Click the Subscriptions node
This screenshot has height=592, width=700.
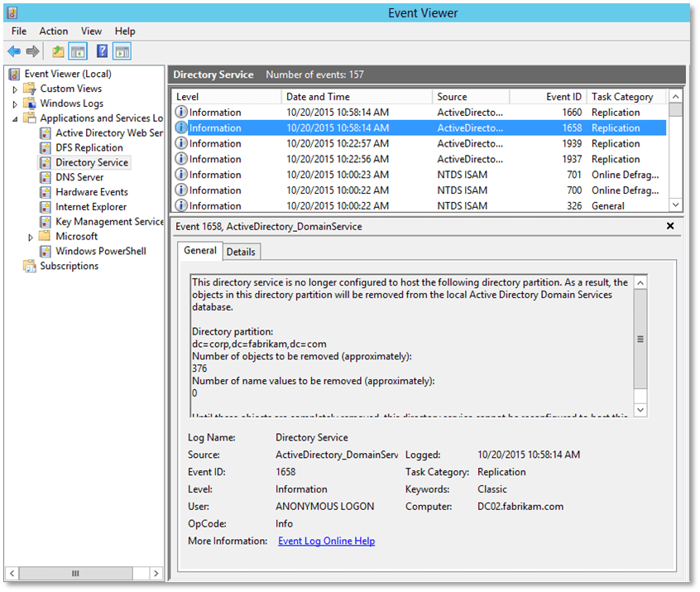(69, 266)
